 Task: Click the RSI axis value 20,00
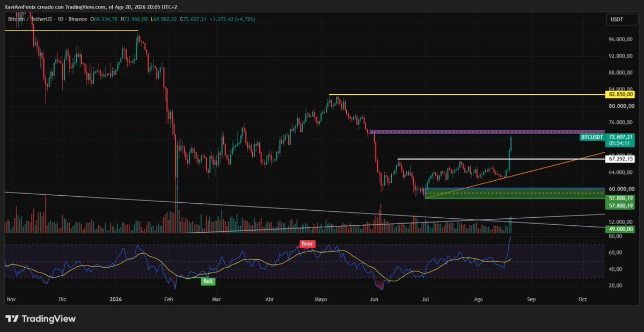tap(615, 286)
